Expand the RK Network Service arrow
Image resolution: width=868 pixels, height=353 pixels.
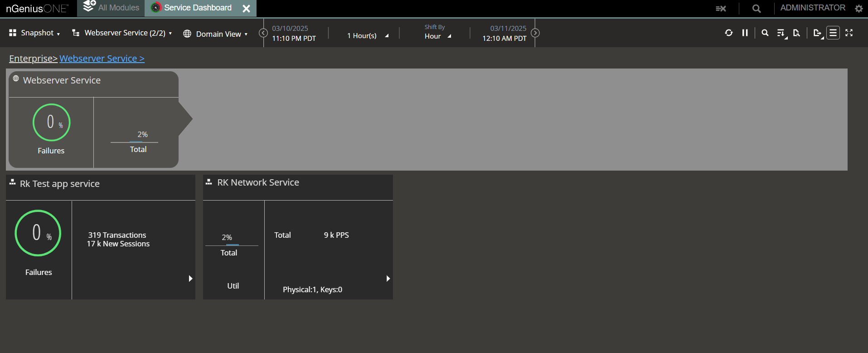[388, 278]
